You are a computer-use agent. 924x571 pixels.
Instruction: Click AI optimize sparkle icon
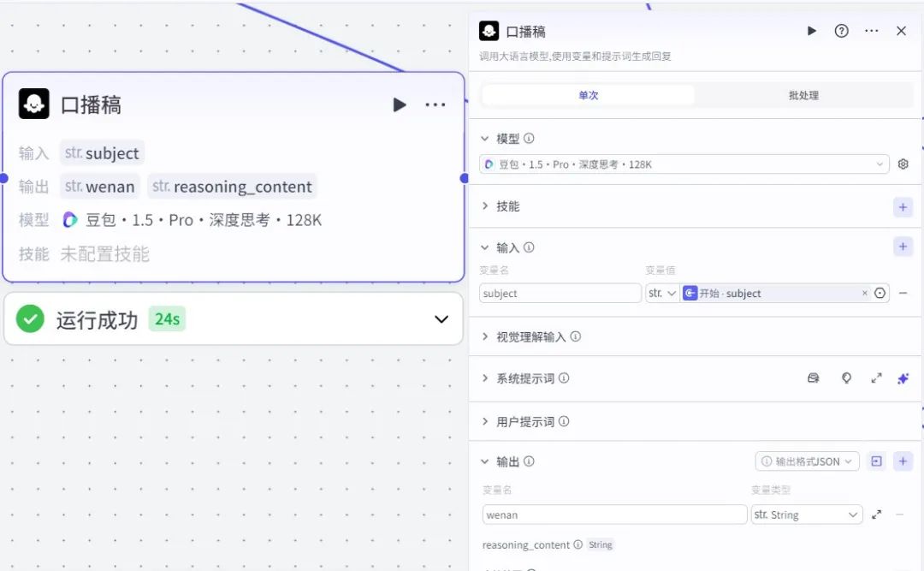point(903,378)
